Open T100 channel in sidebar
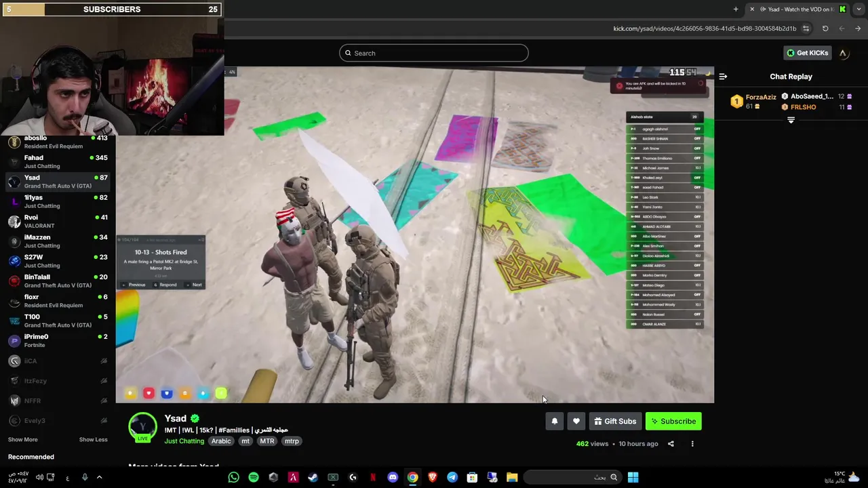Viewport: 868px width, 488px height. coord(58,321)
